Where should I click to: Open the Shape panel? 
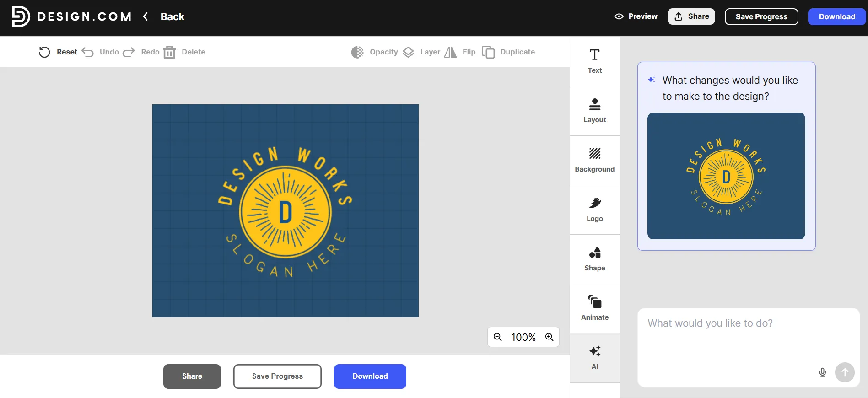[x=595, y=259]
